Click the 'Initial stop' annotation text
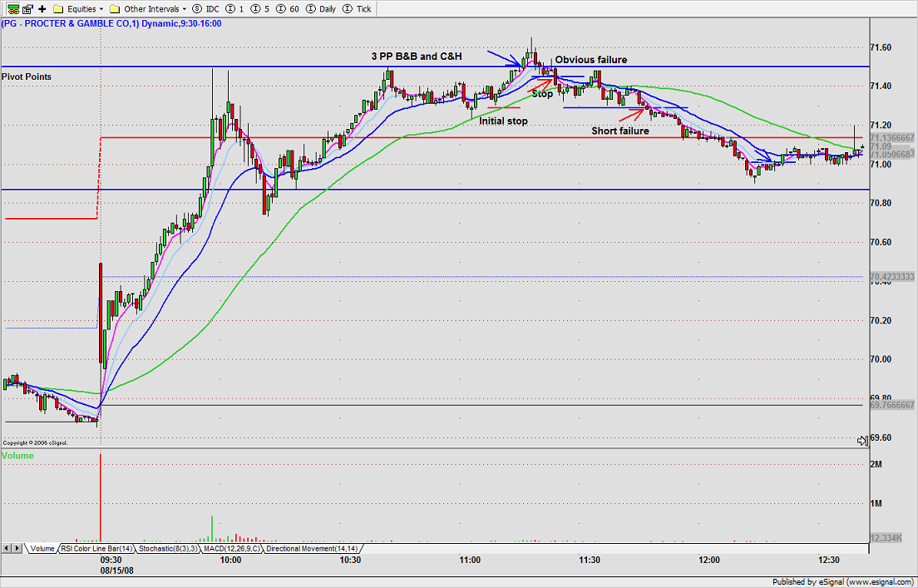This screenshot has width=918, height=588. click(x=504, y=121)
